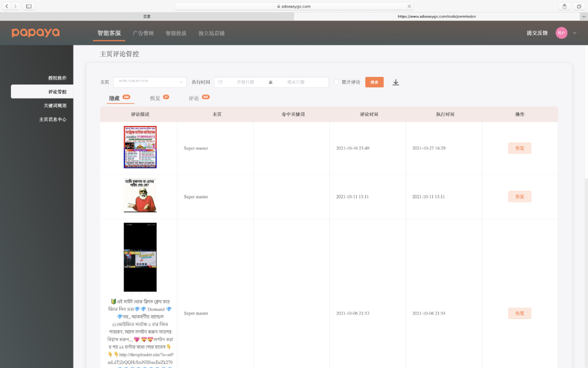Click the Safari share icon in the browser toolbar

[x=565, y=5]
